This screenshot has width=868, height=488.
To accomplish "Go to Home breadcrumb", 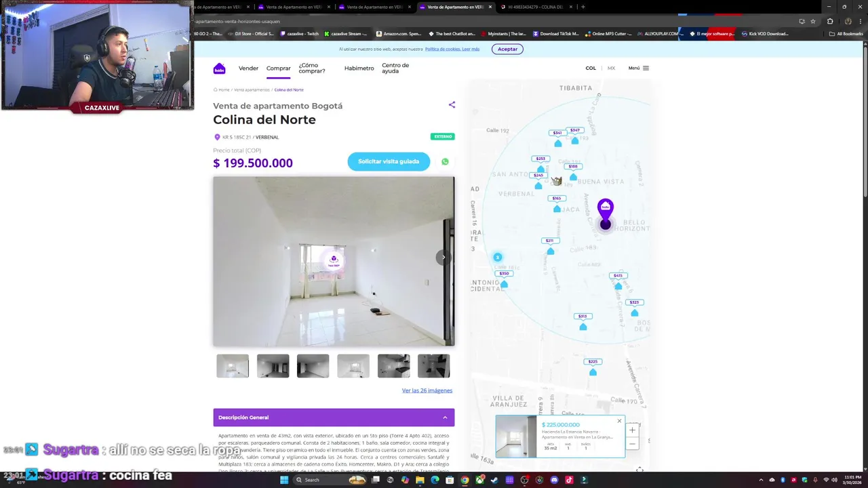I will click(224, 89).
